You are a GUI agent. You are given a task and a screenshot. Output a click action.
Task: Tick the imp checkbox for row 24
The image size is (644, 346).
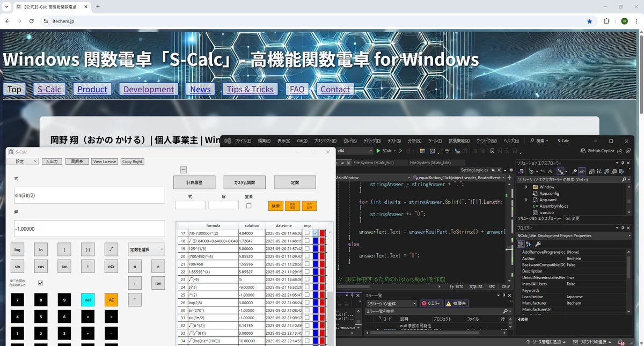[307, 287]
